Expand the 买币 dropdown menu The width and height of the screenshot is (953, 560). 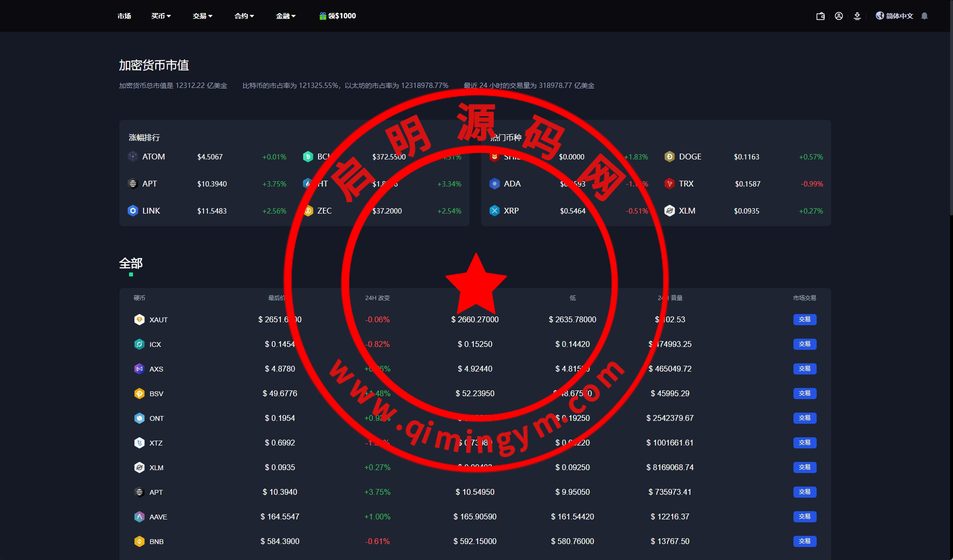click(x=161, y=16)
